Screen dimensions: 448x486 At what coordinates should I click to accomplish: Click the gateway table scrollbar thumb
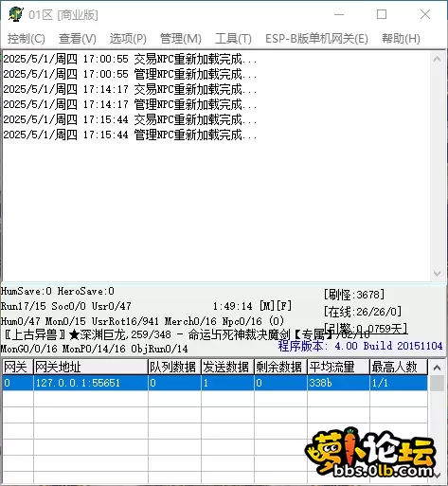tap(438, 383)
